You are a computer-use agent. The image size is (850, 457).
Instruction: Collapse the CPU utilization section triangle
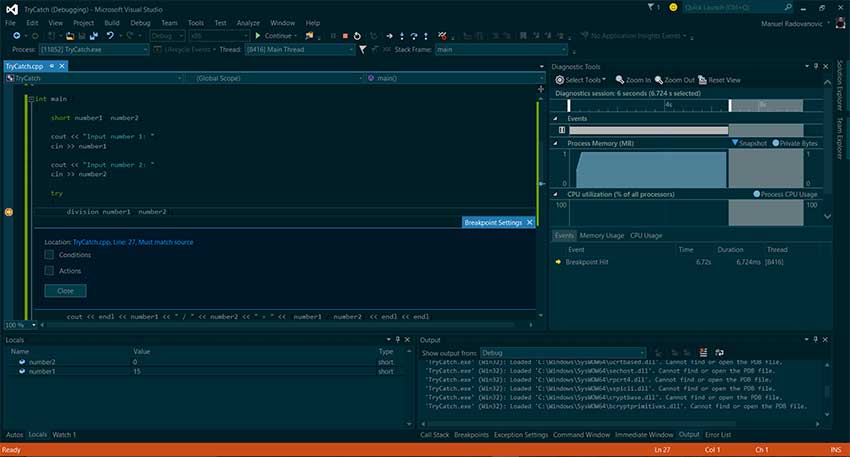click(555, 194)
